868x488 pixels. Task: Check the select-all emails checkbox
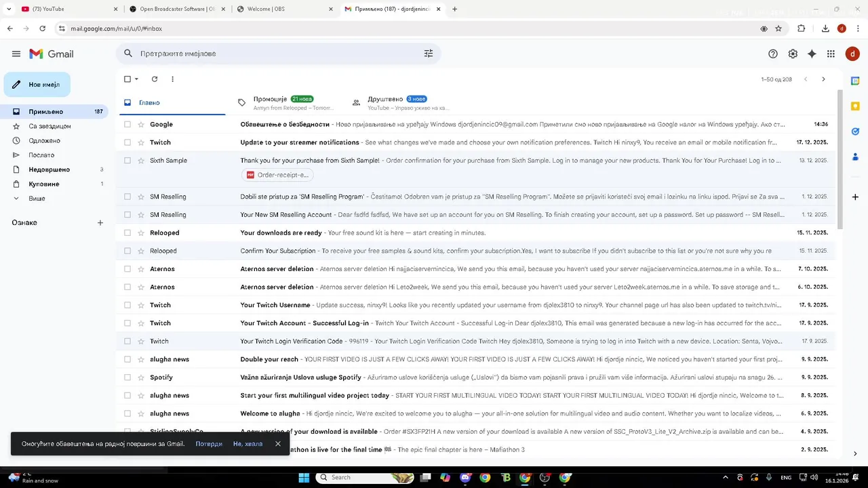click(x=127, y=79)
